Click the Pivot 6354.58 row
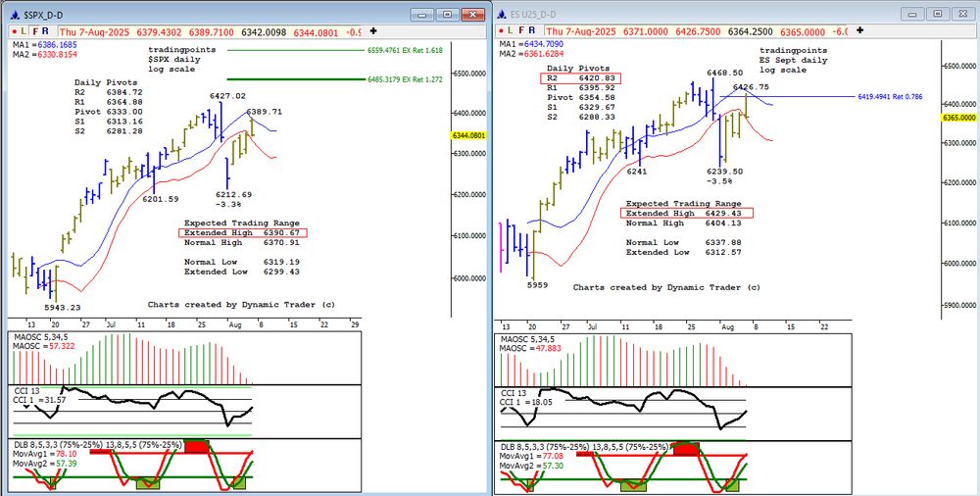Viewport: 980px width, 496px height. 580,98
